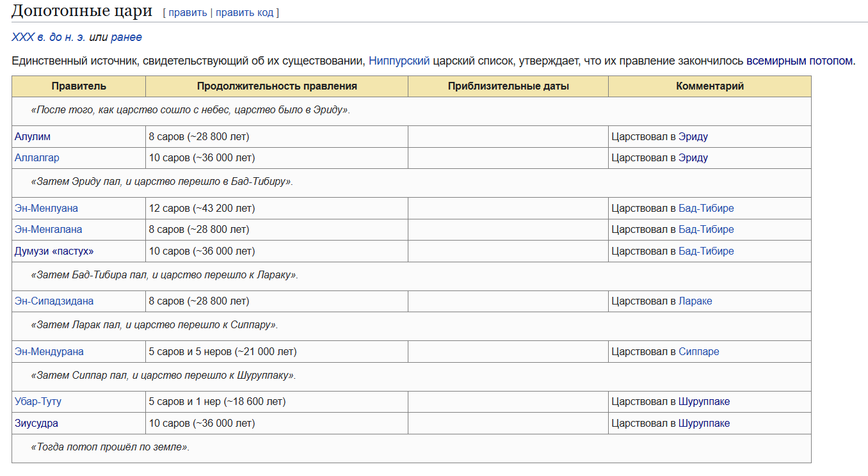868x476 pixels.
Task: Click the Сиппаре city link
Action: (x=699, y=351)
